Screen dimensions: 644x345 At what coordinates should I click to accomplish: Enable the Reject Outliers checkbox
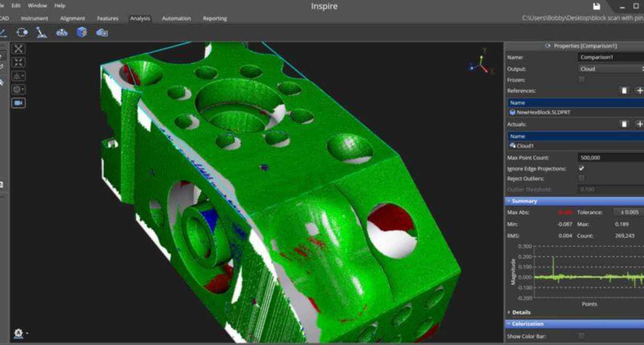coord(581,178)
